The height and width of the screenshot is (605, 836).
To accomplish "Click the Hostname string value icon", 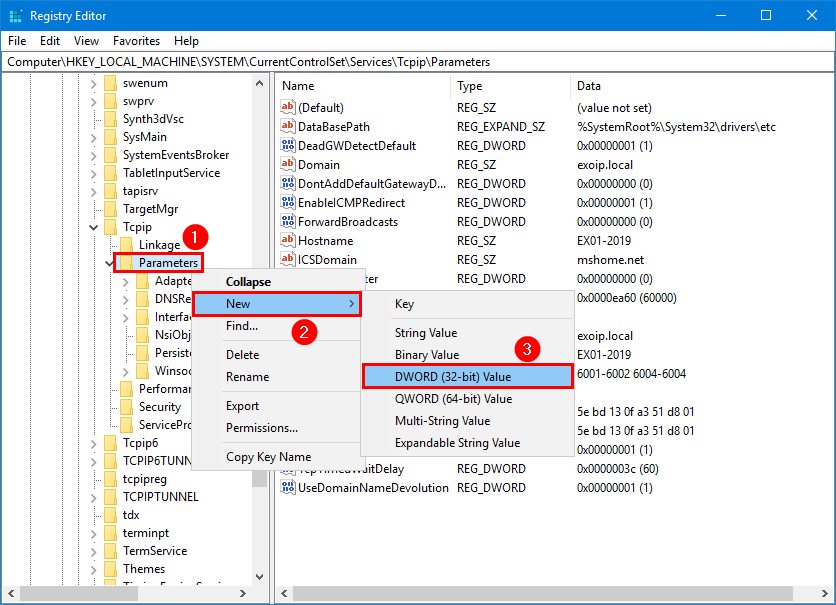I will [x=288, y=241].
